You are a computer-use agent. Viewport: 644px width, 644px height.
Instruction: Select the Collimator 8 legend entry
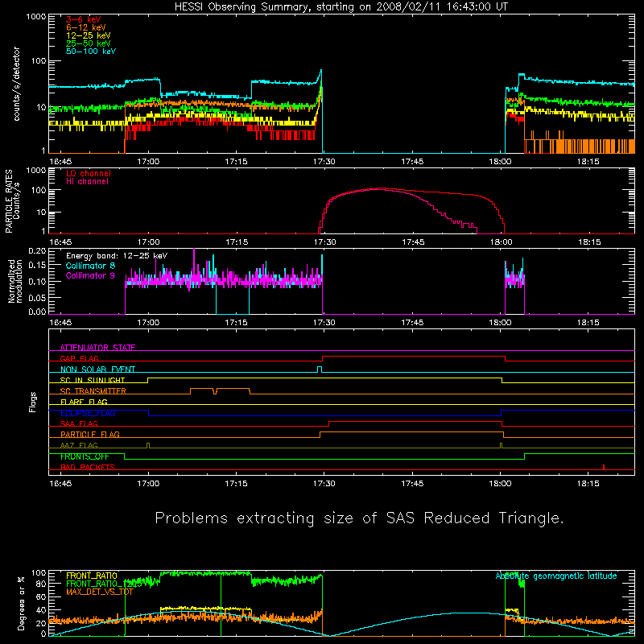click(x=90, y=266)
